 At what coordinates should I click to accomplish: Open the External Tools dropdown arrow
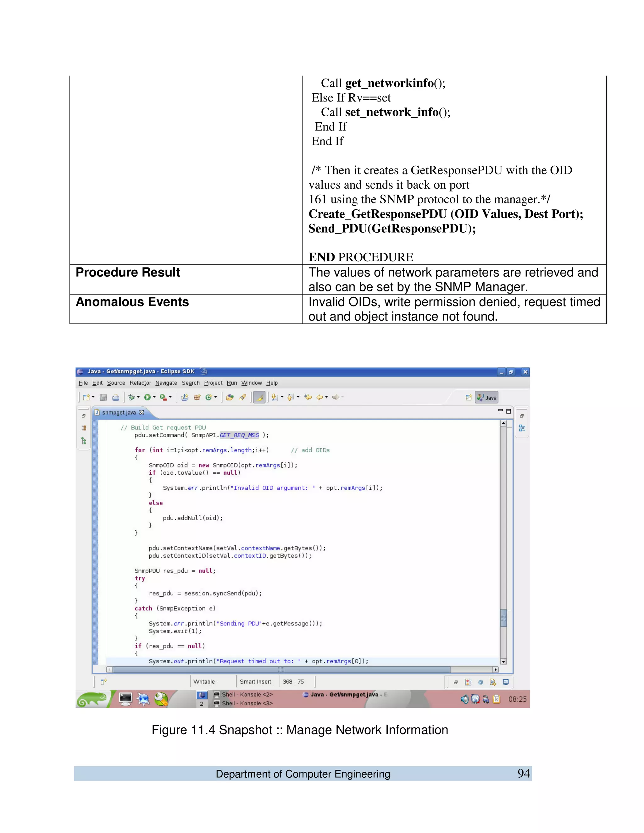click(170, 397)
